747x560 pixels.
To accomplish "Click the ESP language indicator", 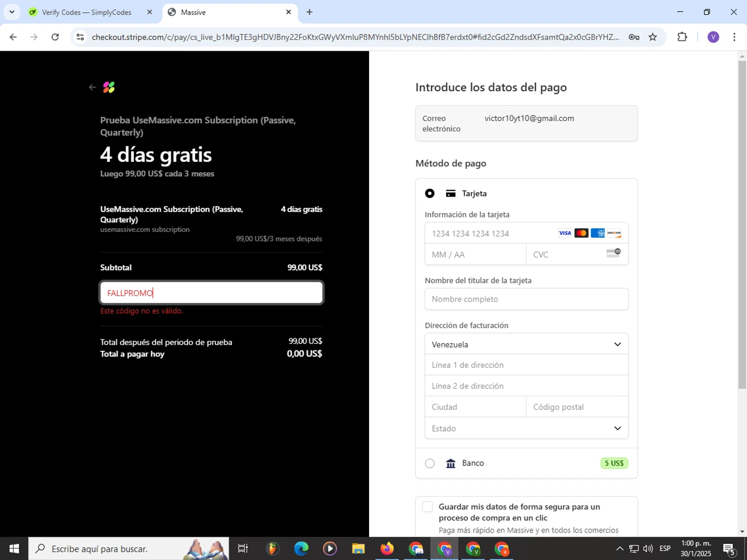I will (x=665, y=549).
